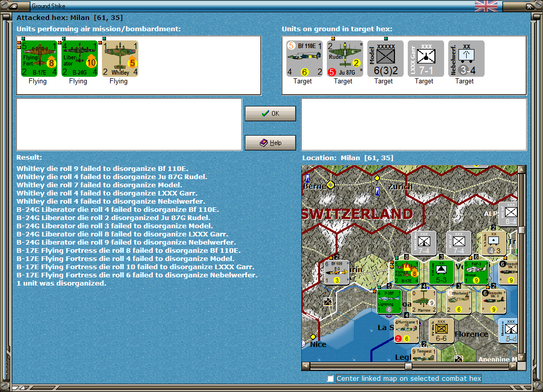This screenshot has width=543, height=392.
Task: Click the Bf 109 F-3 counter on map
Action: (337, 272)
